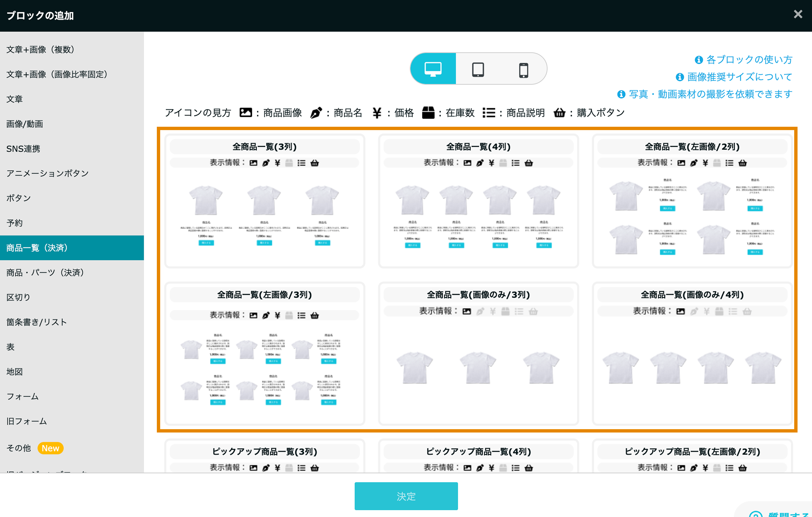This screenshot has width=812, height=517.
Task: Choose ピックアップ商品一覧(4列) block
Action: tap(478, 456)
